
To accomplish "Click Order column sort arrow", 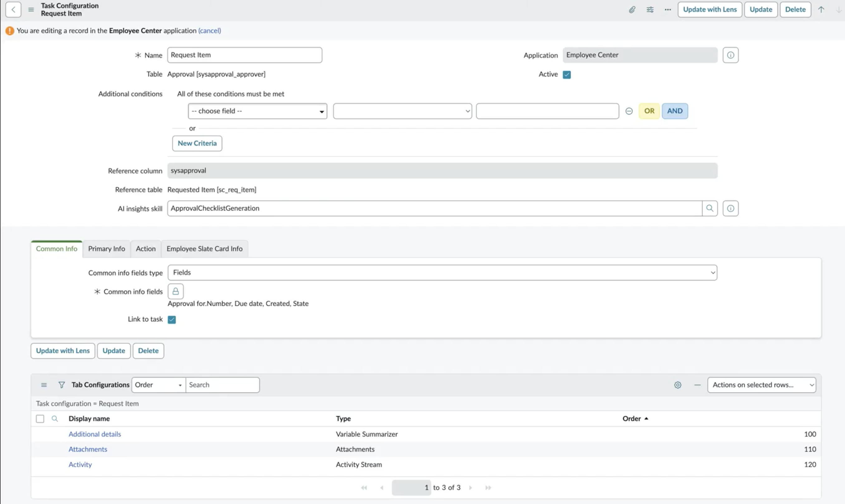I will point(646,418).
